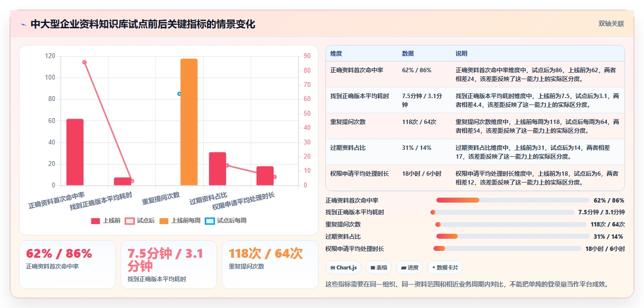Click the 表格 tag pill
Viewport: 644px width, 308px height.
tap(379, 267)
